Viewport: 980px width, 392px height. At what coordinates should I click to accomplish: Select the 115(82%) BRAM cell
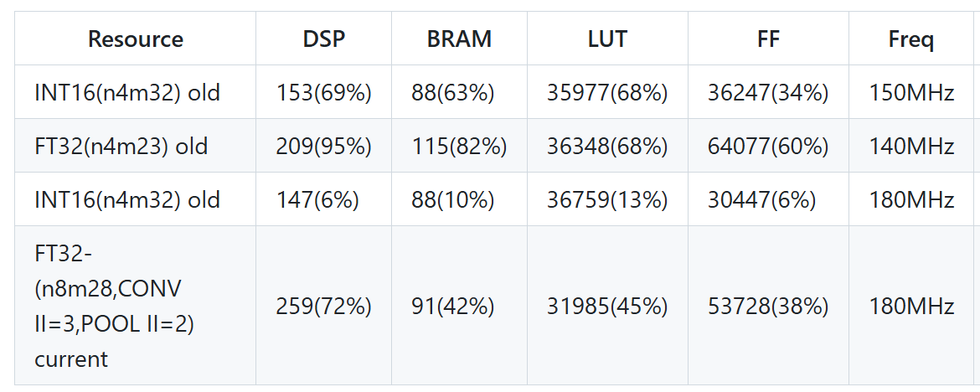click(x=459, y=147)
